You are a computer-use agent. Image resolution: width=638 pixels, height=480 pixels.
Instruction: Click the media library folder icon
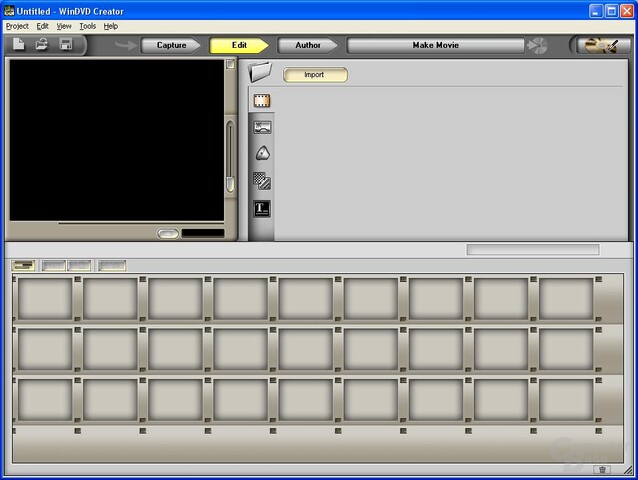coord(260,72)
